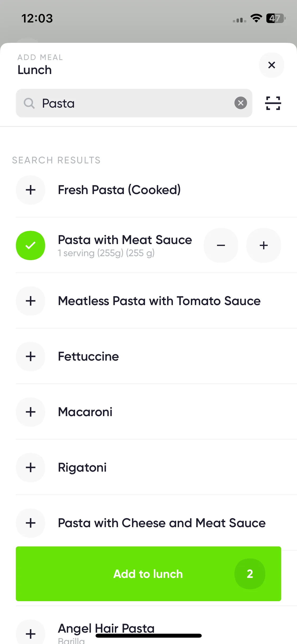The image size is (297, 644).
Task: Open the Macaroni result name
Action: point(85,412)
